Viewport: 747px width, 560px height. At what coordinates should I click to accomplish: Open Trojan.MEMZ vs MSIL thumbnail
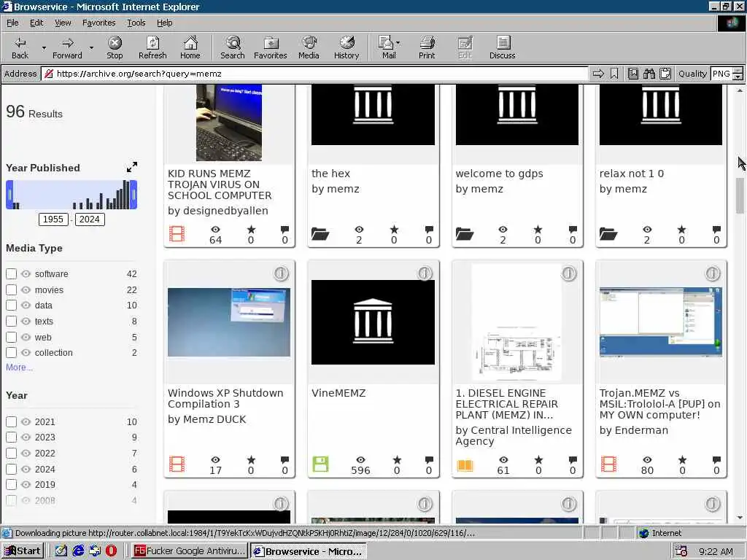[660, 322]
